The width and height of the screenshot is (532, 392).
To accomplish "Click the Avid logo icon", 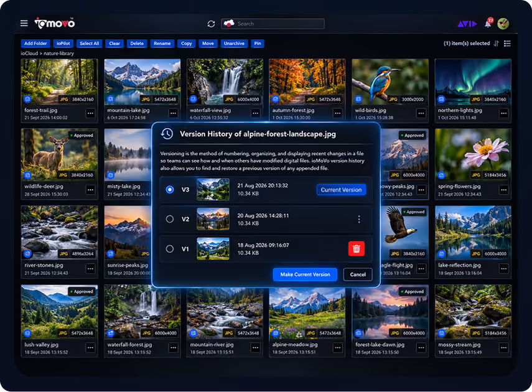I will pyautogui.click(x=467, y=24).
